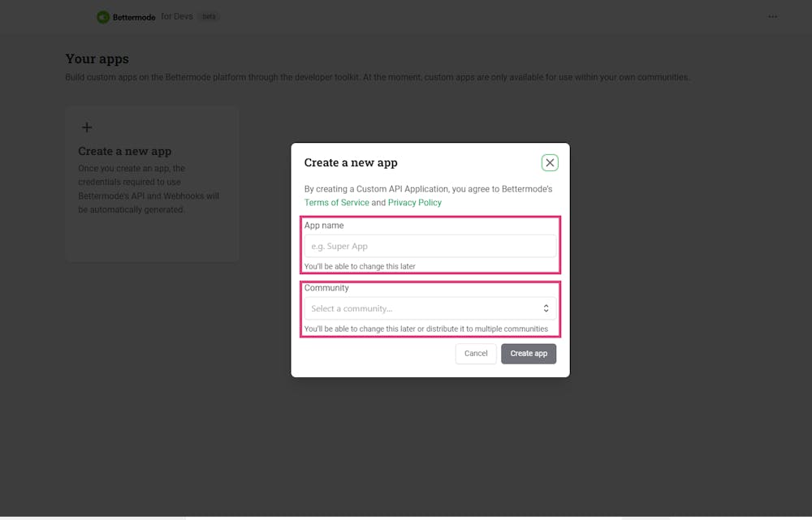Click the Create a new app card title
This screenshot has height=520, width=812.
125,151
